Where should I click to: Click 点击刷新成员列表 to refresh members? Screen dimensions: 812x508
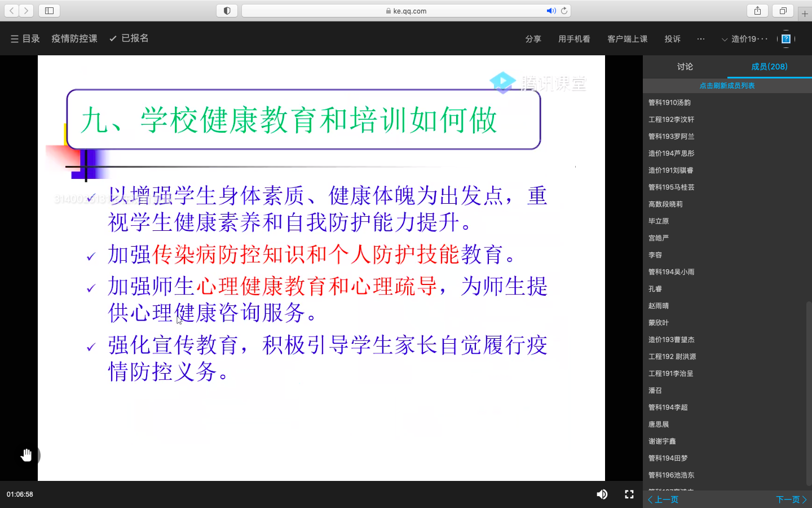727,86
